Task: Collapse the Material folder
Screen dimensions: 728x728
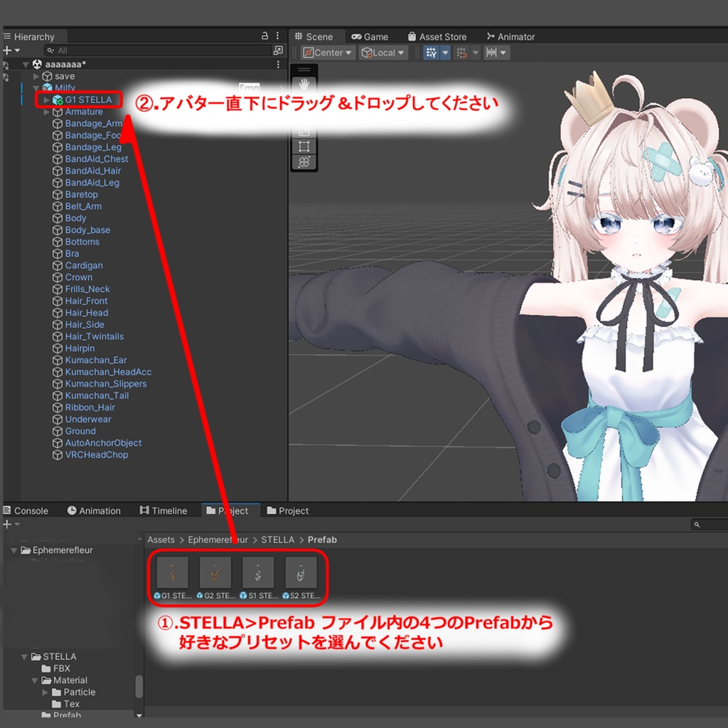Action: click(35, 680)
